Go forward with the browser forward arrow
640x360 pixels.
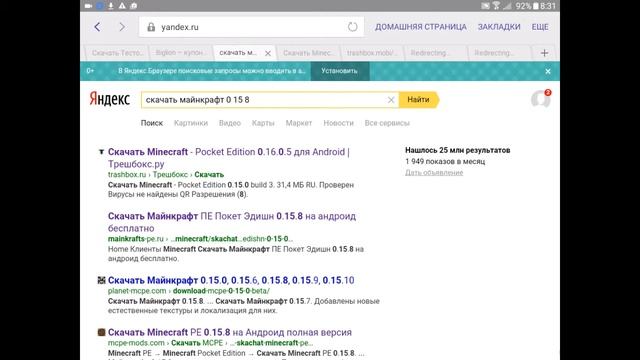pyautogui.click(x=122, y=27)
